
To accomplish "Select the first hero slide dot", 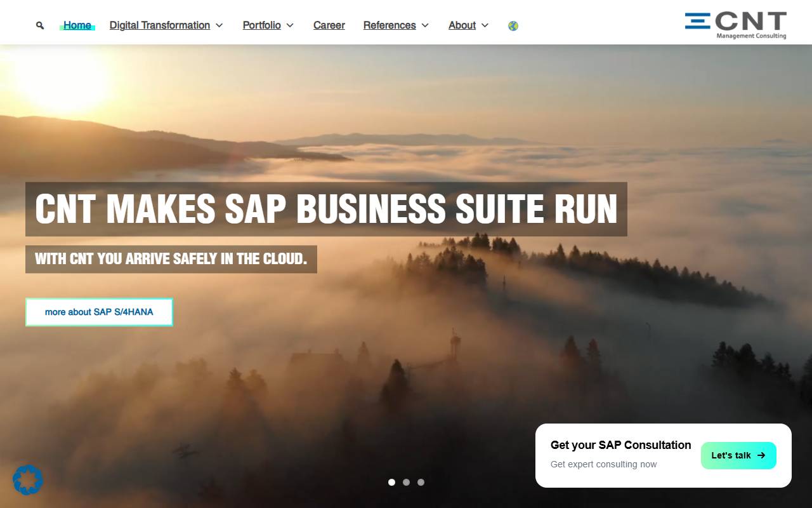I will point(391,482).
